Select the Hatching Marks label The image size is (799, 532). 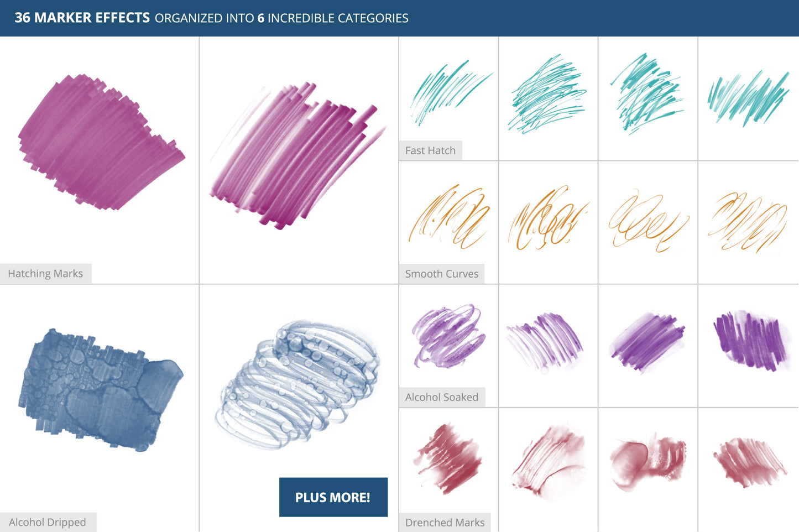coord(45,274)
